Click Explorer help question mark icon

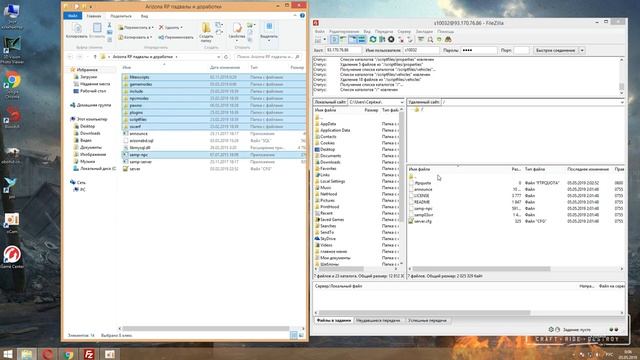coord(302,16)
